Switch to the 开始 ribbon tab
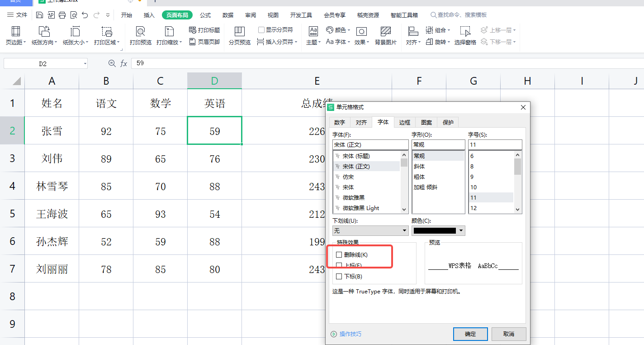Viewport: 644px width, 345px height. pyautogui.click(x=127, y=15)
